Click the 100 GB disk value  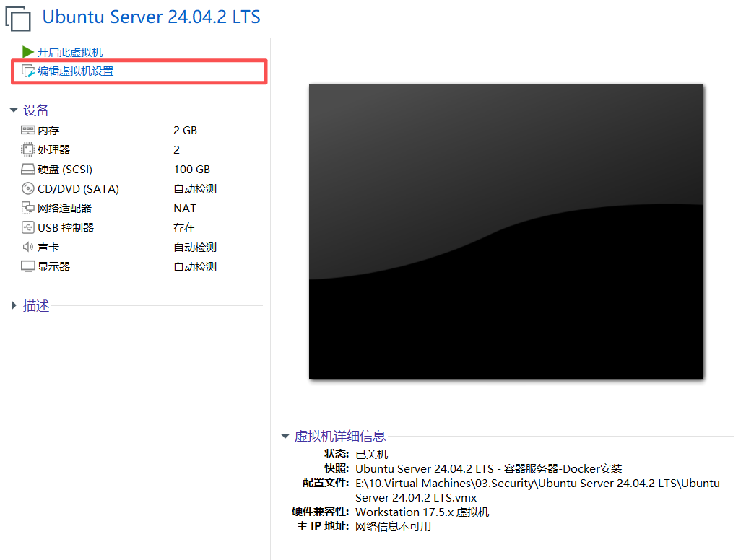click(192, 169)
